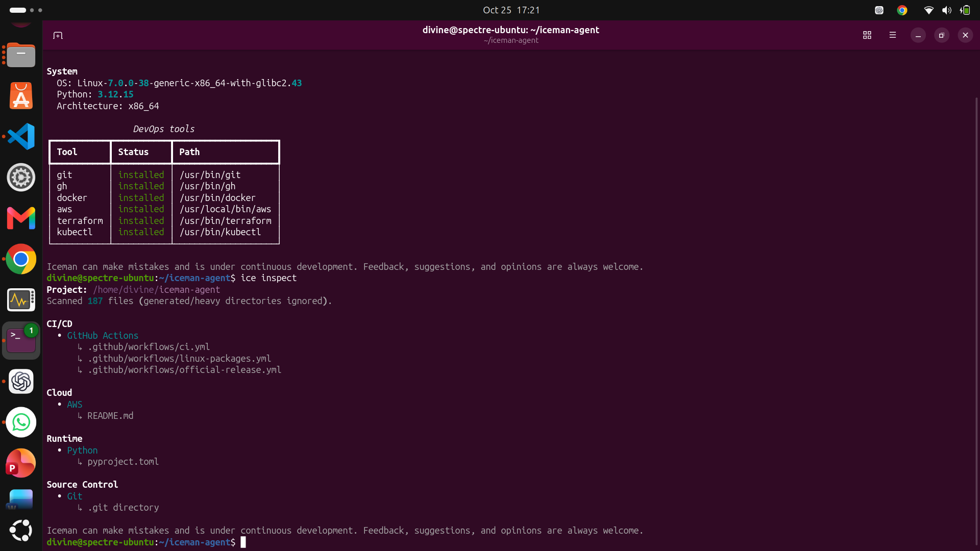
Task: Open the presentation app in dock
Action: point(21,463)
